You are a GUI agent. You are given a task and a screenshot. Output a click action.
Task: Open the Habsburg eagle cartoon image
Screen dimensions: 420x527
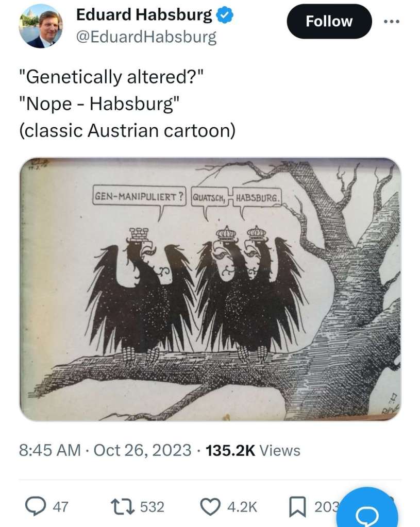[210, 289]
